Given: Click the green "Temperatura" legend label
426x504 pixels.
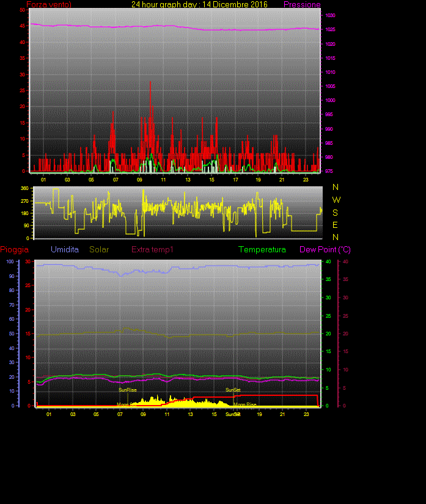Looking at the screenshot, I should coord(262,249).
